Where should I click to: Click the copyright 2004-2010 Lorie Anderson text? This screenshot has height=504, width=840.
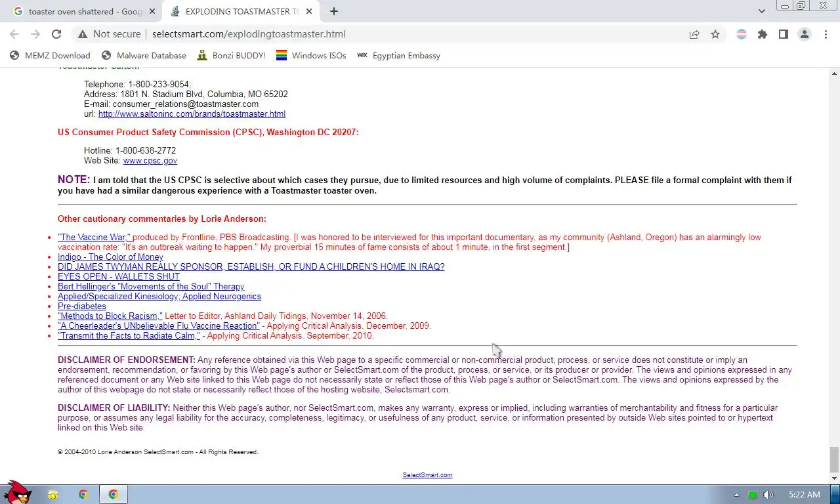click(x=157, y=452)
